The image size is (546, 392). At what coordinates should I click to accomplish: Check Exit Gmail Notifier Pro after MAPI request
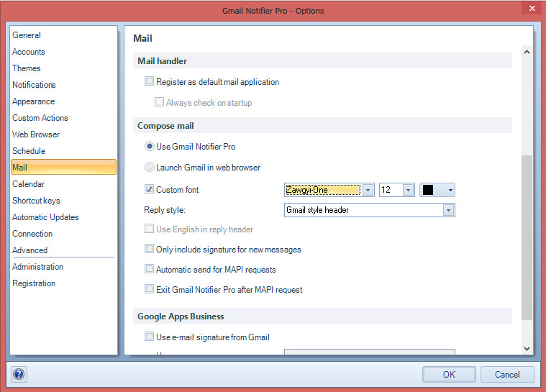tap(149, 289)
